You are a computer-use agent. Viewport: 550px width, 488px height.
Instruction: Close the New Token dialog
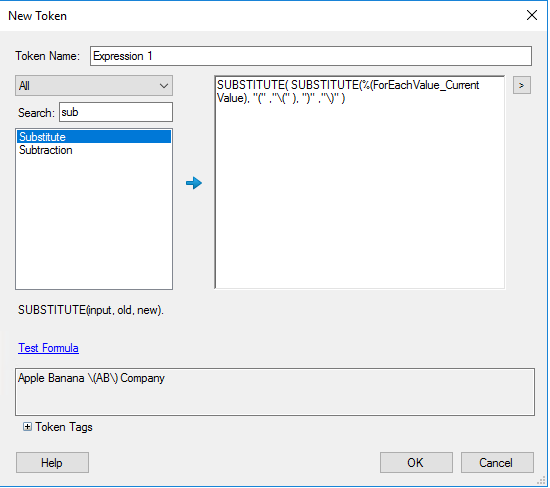[x=532, y=15]
